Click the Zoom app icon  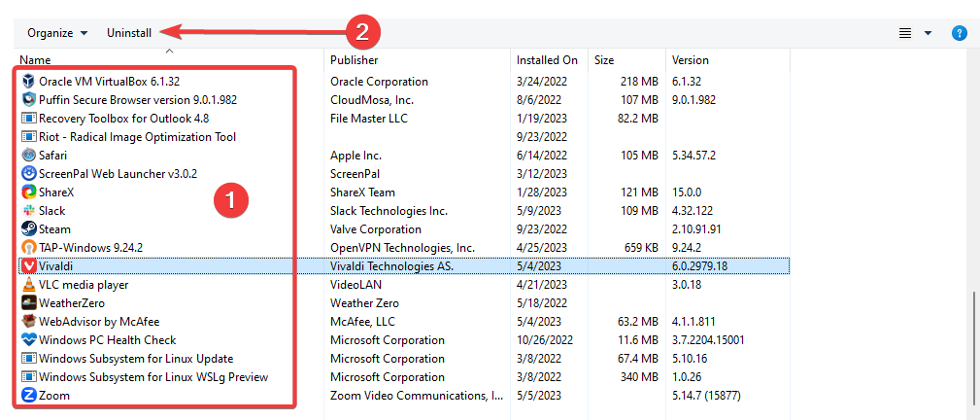(x=29, y=396)
